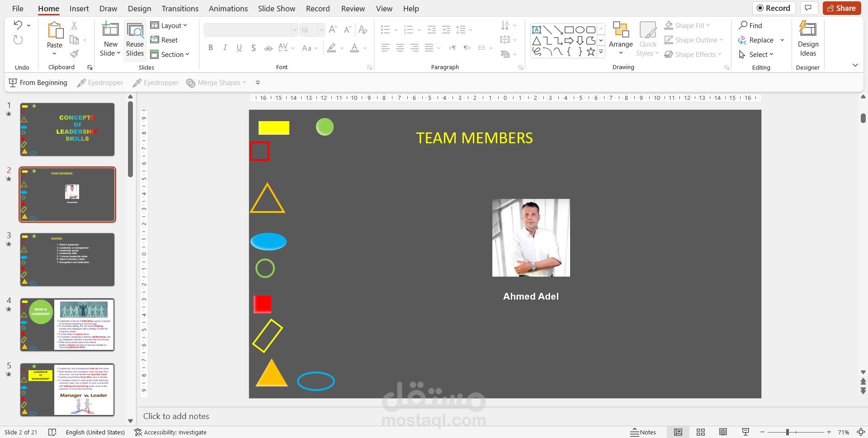Click the Reset slide button
This screenshot has width=868, height=438.
(164, 40)
